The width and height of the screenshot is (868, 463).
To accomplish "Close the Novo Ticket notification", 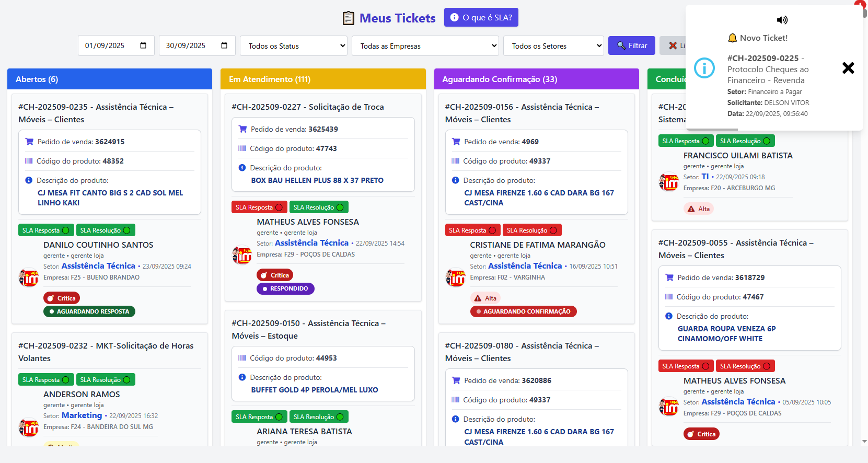I will pos(848,68).
